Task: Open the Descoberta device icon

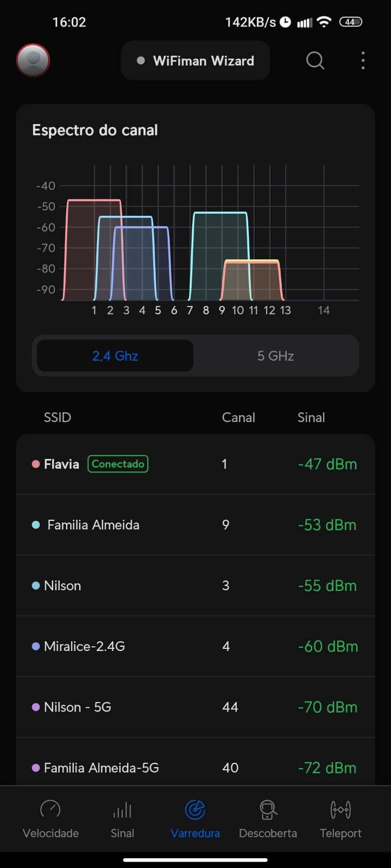Action: 268,810
